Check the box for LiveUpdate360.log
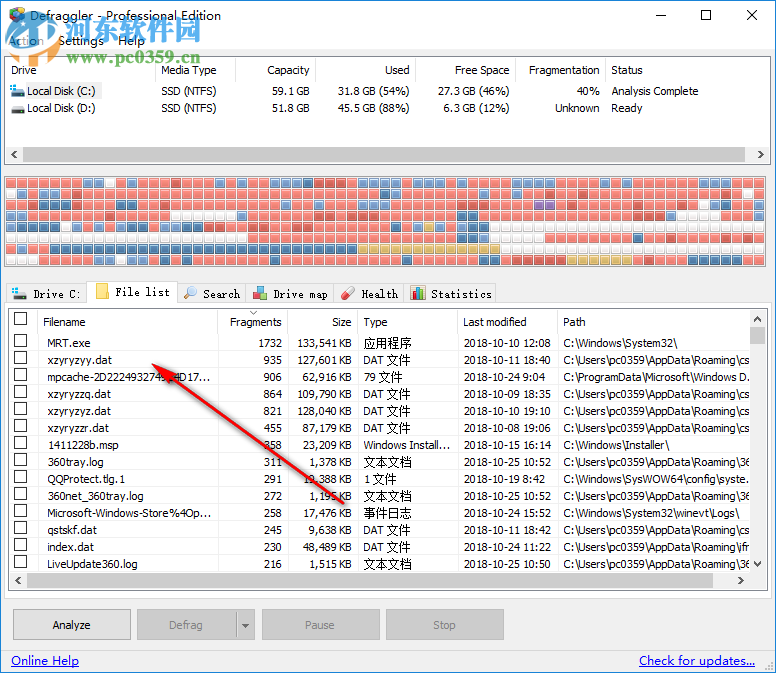 [20, 562]
